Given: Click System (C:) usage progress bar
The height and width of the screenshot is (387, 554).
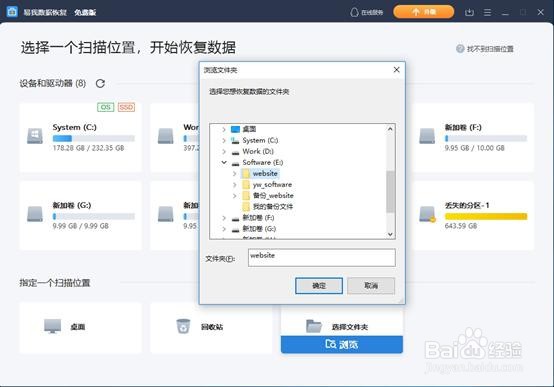Looking at the screenshot, I should click(94, 138).
